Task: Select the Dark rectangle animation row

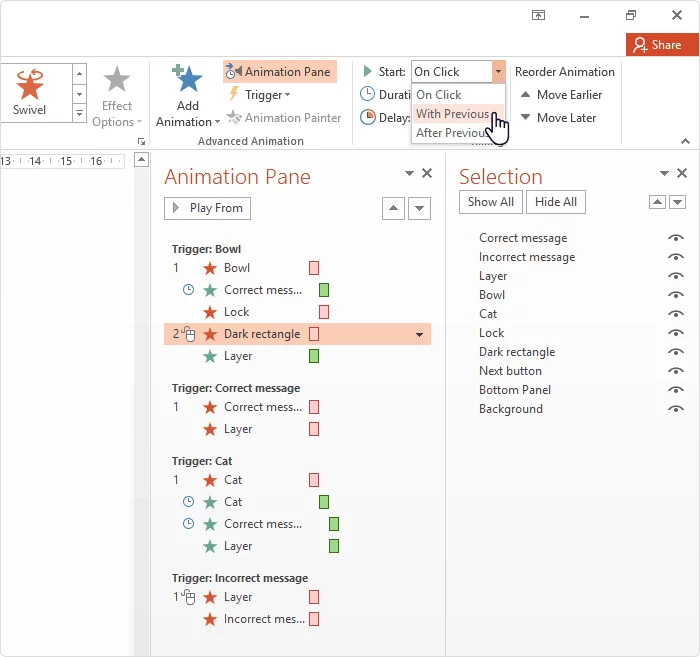Action: (297, 334)
